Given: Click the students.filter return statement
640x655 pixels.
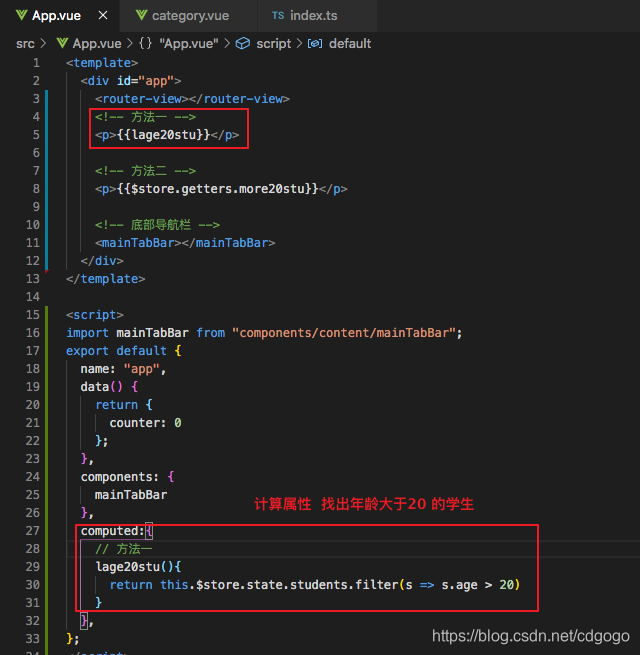Looking at the screenshot, I should click(x=315, y=585).
